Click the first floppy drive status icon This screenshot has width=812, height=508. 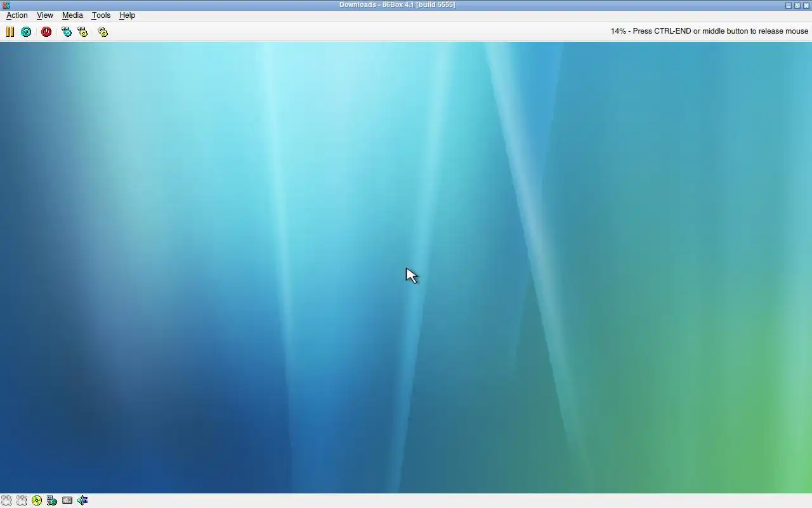tap(6, 500)
